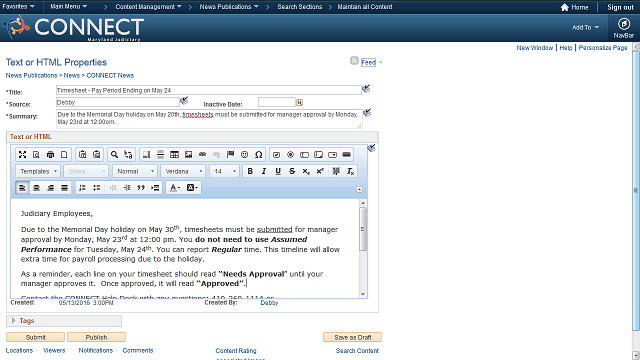Open Content Management breadcrumb menu
The width and height of the screenshot is (640, 360).
click(149, 7)
